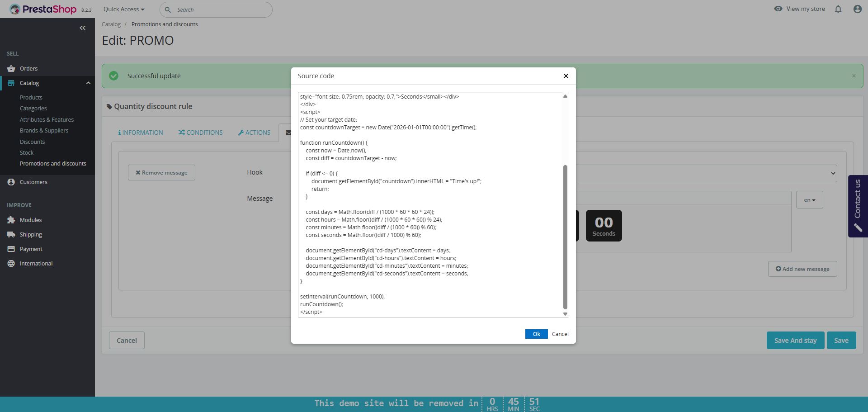Viewport: 868px width, 412px height.
Task: Open Brands & Suppliers menu item
Action: pos(44,131)
